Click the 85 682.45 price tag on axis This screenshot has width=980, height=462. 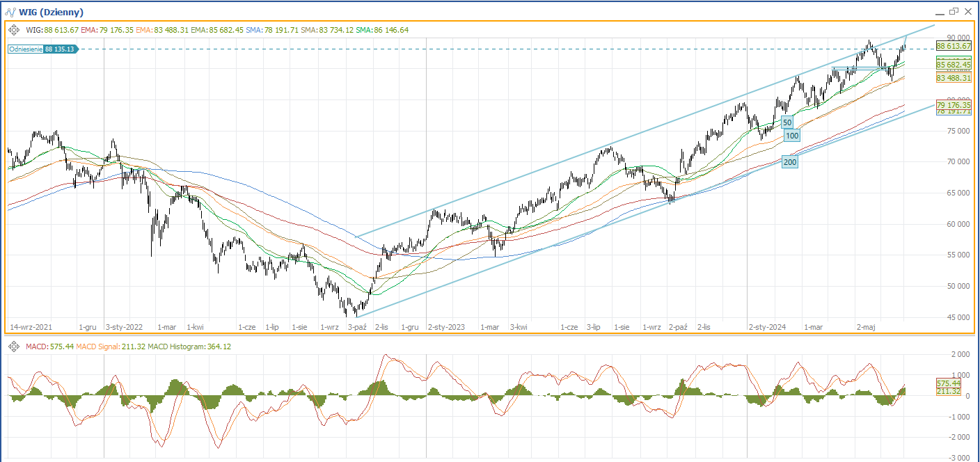point(954,65)
